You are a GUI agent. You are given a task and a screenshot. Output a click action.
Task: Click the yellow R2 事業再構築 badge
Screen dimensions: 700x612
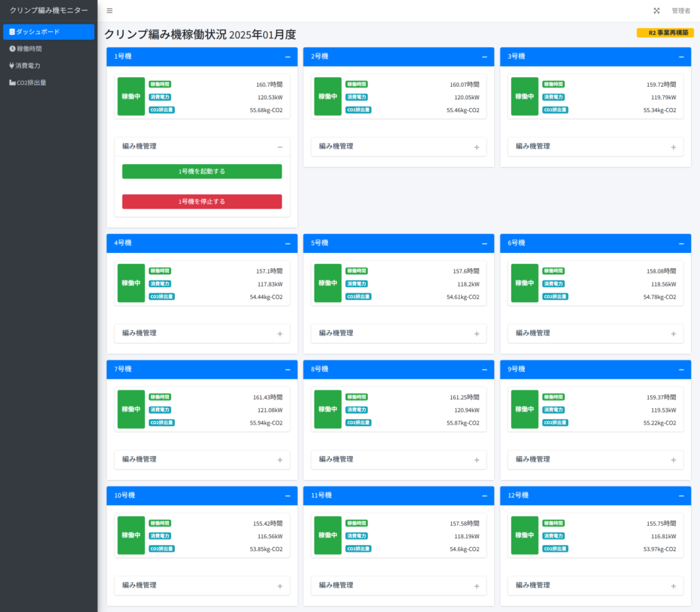click(x=664, y=33)
